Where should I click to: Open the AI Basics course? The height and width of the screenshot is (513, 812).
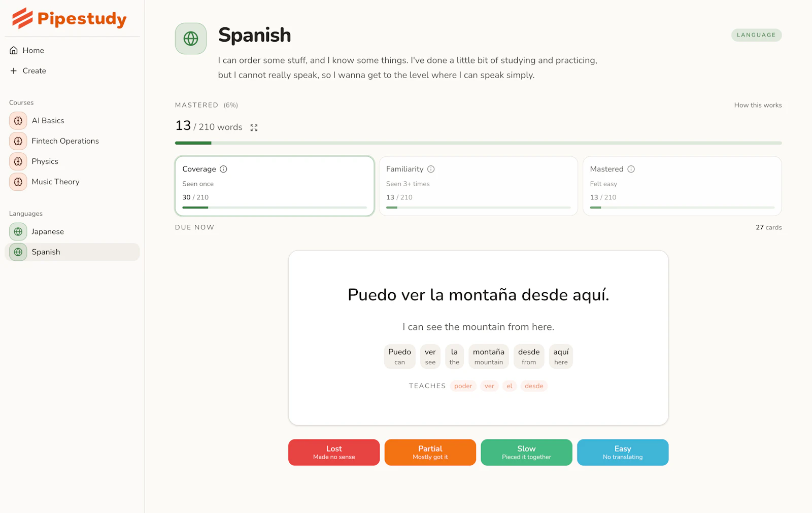click(x=72, y=121)
